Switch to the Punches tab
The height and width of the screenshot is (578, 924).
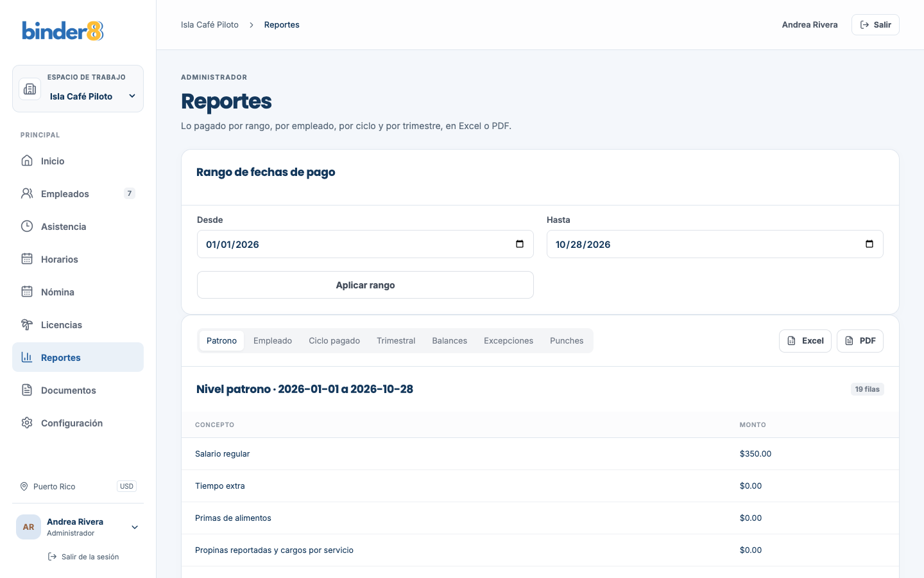[x=567, y=340]
